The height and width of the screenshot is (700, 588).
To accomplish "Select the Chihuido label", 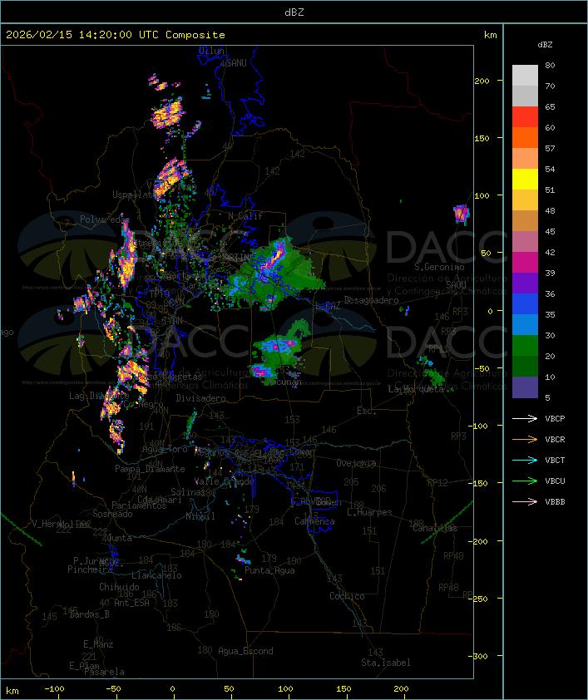I will click(x=119, y=587).
